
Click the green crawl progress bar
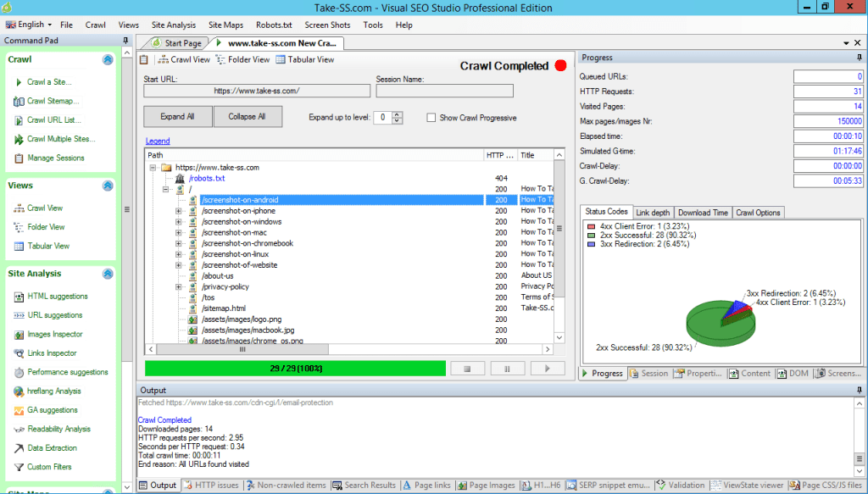click(296, 369)
